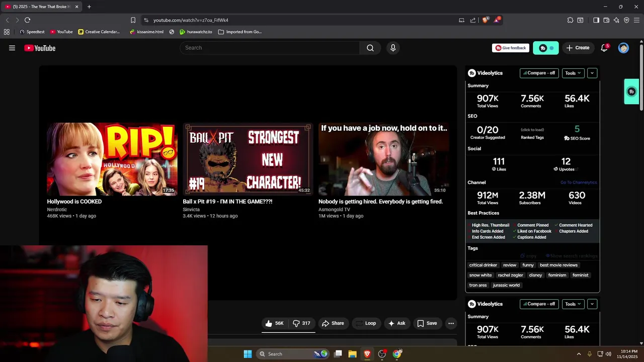Viewport: 644px width, 362px height.
Task: Toggle Compare off in lower Videolytics panel
Action: click(539, 304)
